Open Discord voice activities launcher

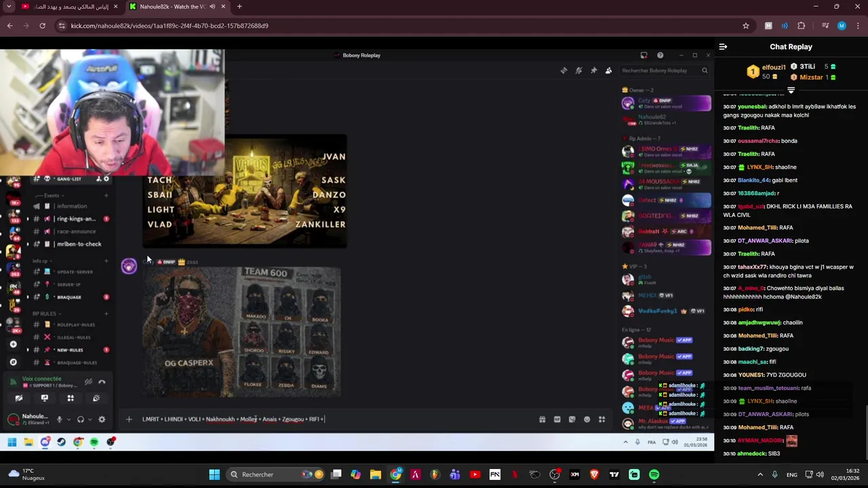(71, 399)
